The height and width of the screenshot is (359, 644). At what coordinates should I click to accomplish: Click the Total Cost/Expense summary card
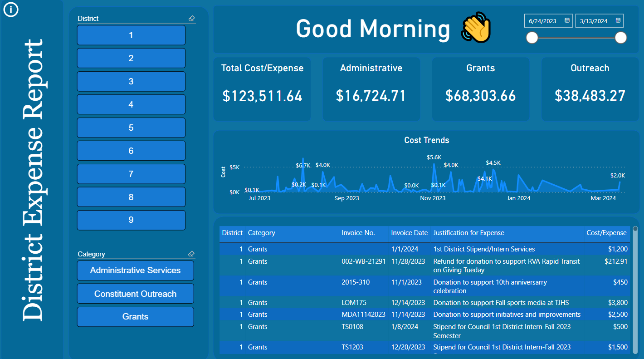point(262,89)
